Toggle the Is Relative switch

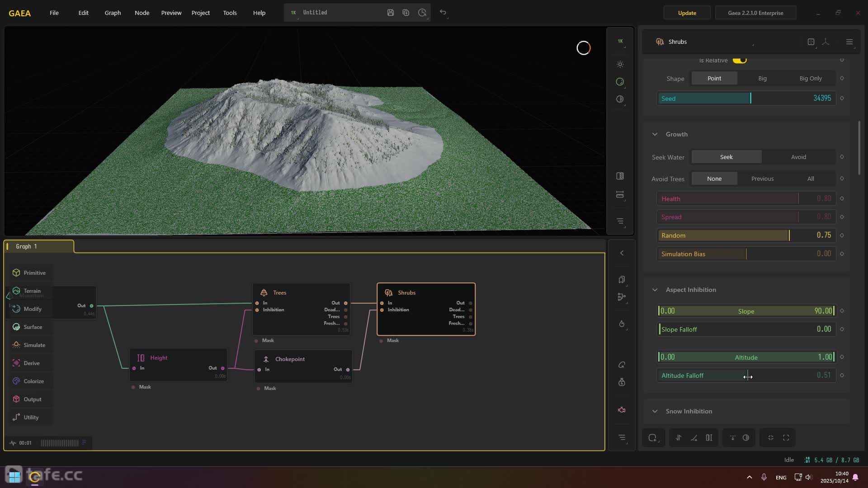point(740,60)
